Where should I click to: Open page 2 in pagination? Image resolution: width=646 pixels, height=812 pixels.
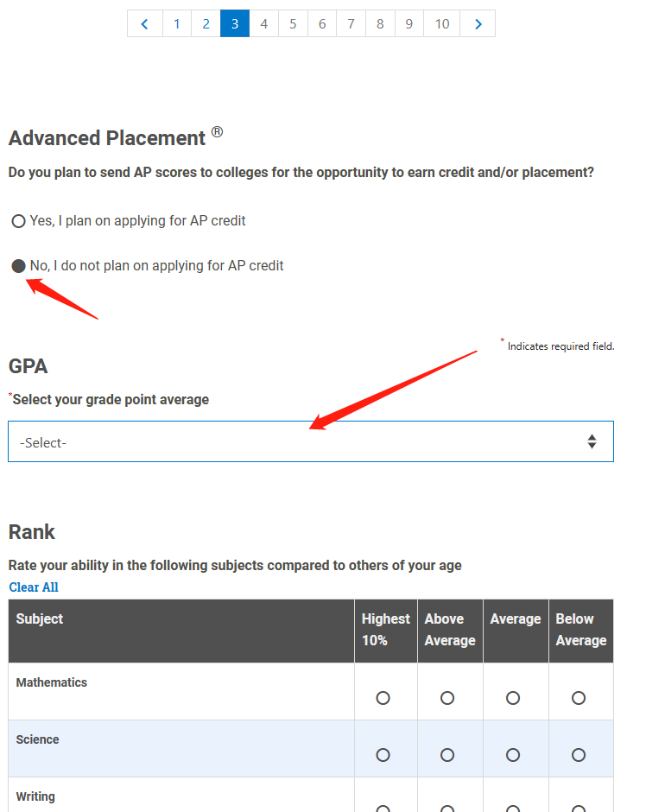point(206,23)
